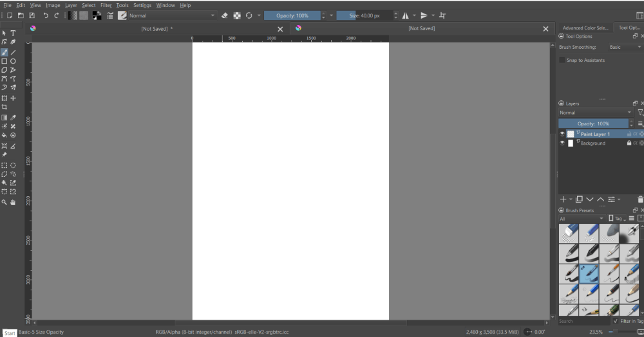Image resolution: width=644 pixels, height=337 pixels.
Task: Select the Zoom magnifier tool
Action: click(x=4, y=202)
